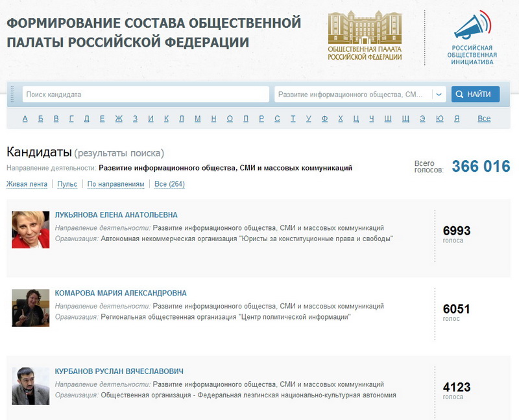Open the Российская общественная инициатива megaphone logo
The image size is (519, 420).
[472, 38]
